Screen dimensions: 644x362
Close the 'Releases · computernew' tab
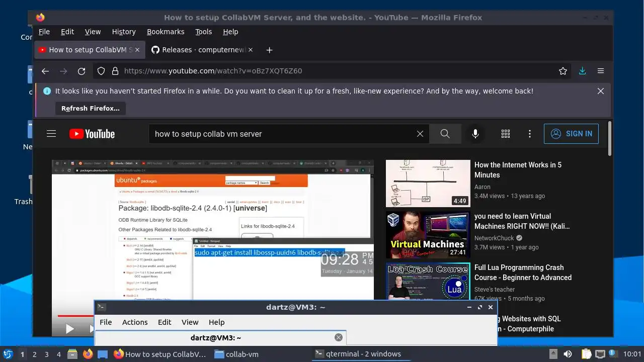(251, 50)
